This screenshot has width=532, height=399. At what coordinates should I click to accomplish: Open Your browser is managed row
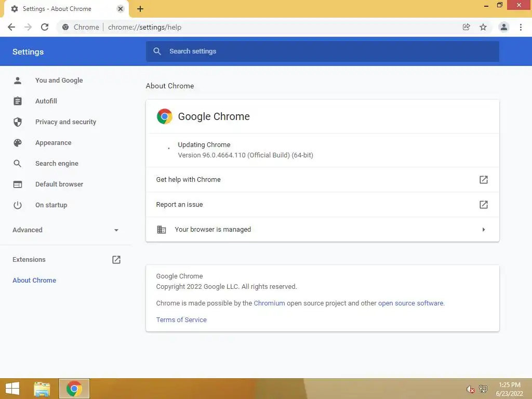tap(322, 229)
